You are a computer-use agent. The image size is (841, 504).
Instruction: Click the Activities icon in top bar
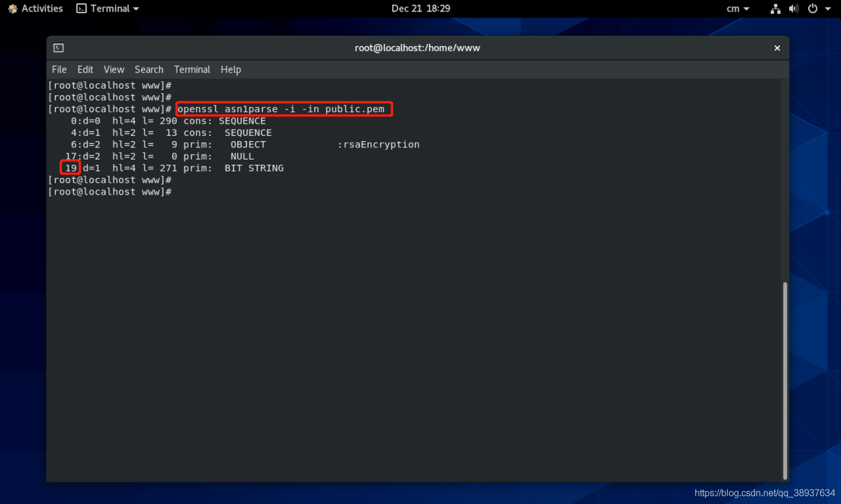(x=13, y=9)
